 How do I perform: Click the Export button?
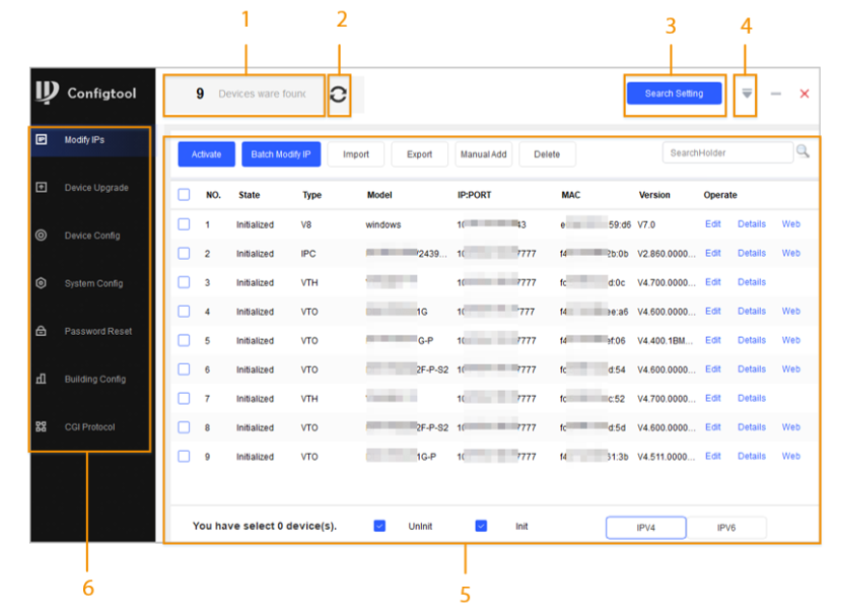[420, 154]
